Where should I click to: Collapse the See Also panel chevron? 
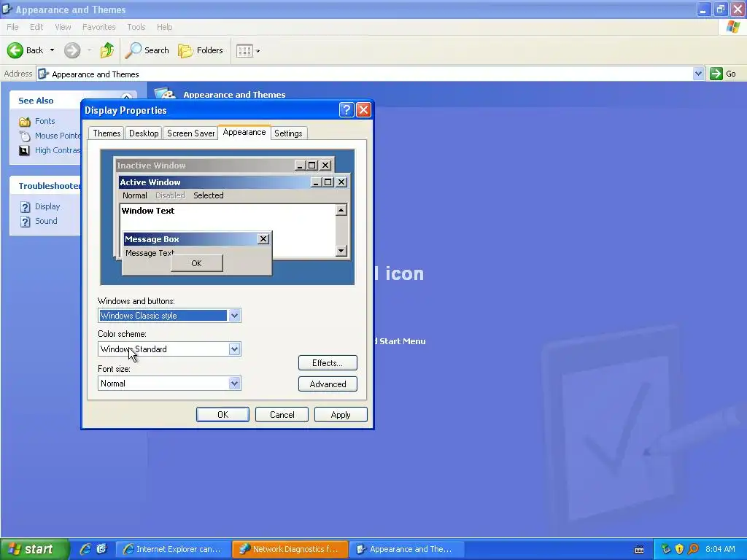pyautogui.click(x=126, y=97)
